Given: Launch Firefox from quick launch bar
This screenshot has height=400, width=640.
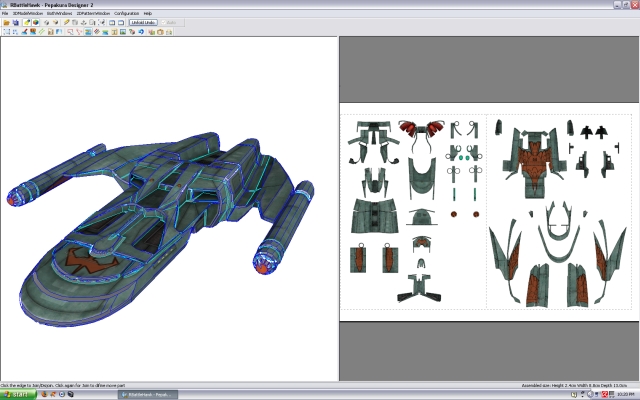Looking at the screenshot, I should (x=44, y=394).
